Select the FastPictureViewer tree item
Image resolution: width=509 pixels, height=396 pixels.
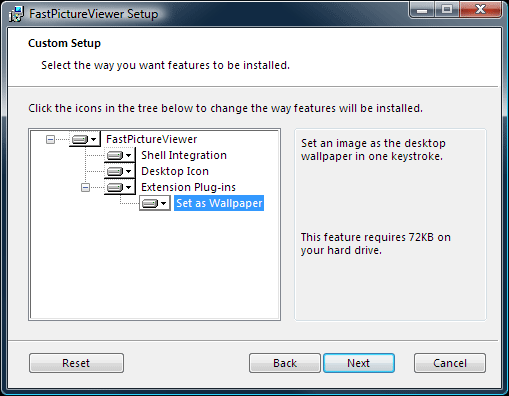(x=152, y=139)
